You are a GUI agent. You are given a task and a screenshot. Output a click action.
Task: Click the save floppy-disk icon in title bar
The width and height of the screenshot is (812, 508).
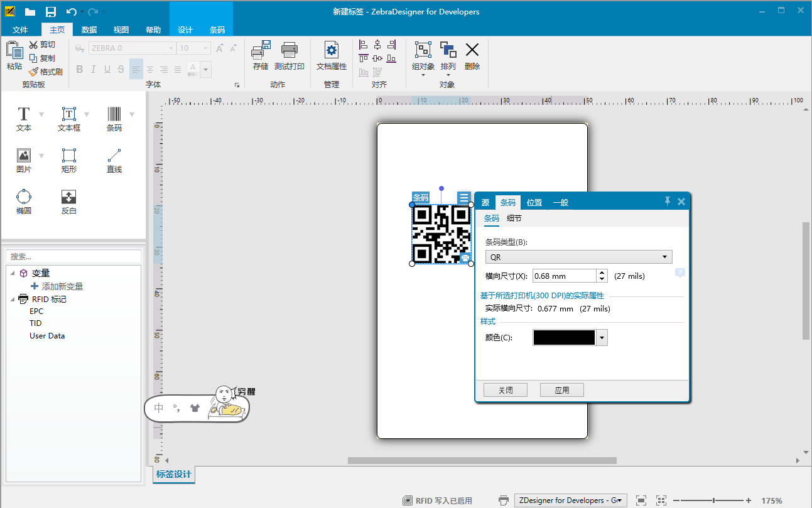point(51,12)
